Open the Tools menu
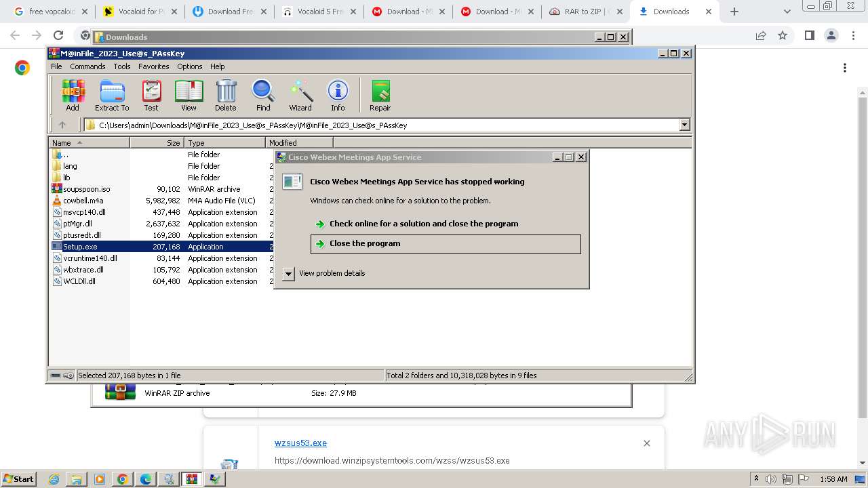Screen dimensions: 868x488 pos(122,66)
